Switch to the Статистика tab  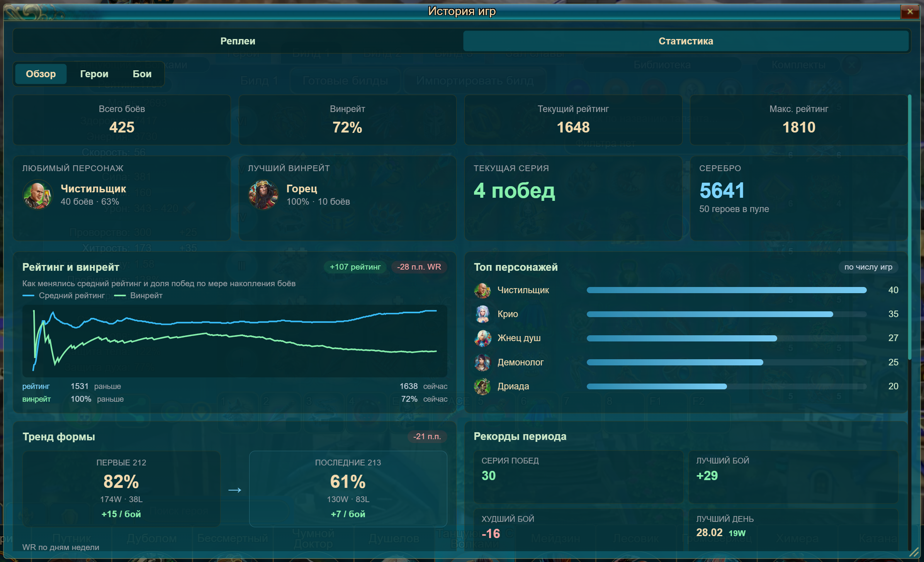pyautogui.click(x=686, y=41)
